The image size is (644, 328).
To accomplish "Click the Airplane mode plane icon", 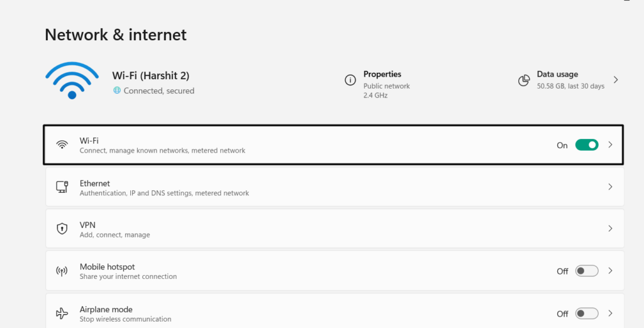I will [62, 314].
